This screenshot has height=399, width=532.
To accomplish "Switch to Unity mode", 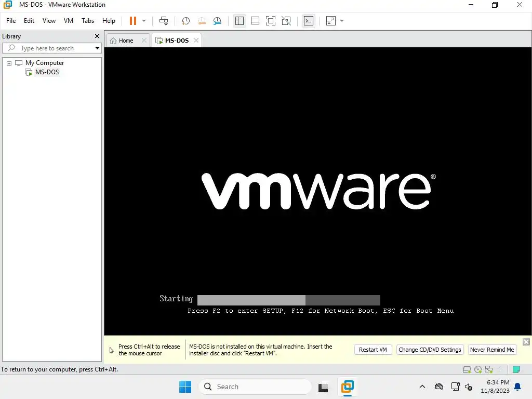I will click(x=286, y=21).
